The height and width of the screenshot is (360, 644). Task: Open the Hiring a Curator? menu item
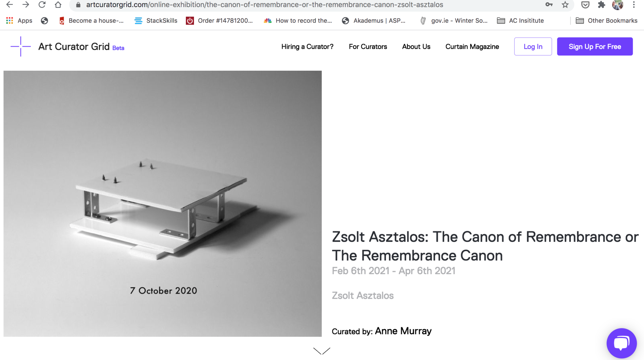(x=307, y=47)
